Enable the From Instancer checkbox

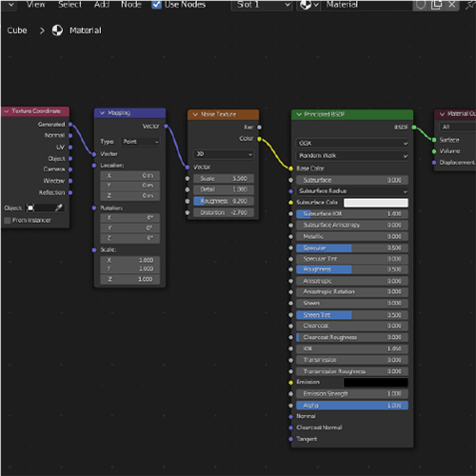(x=8, y=220)
